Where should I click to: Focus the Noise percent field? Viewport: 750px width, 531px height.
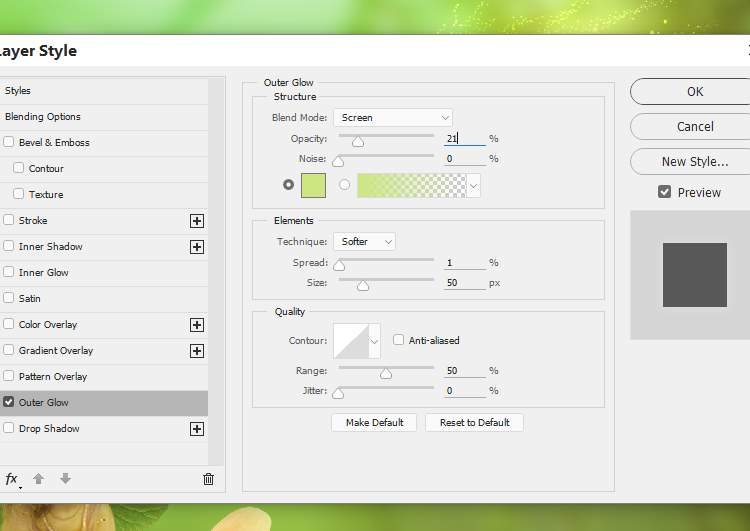(x=464, y=159)
